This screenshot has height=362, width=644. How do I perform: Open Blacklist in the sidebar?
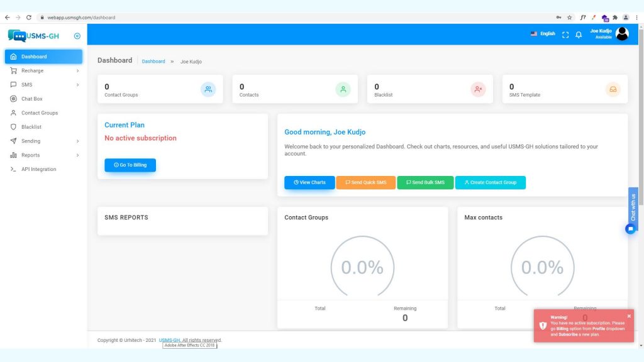(x=43, y=127)
